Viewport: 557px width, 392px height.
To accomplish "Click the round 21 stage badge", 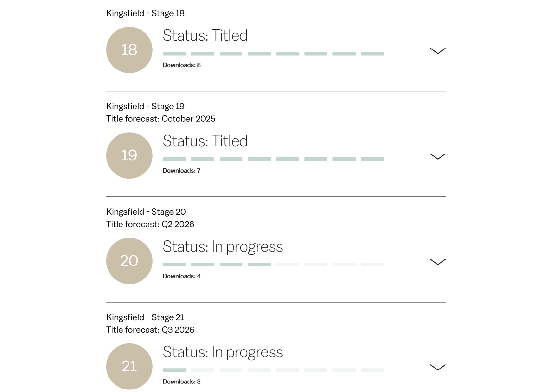I will [x=129, y=366].
